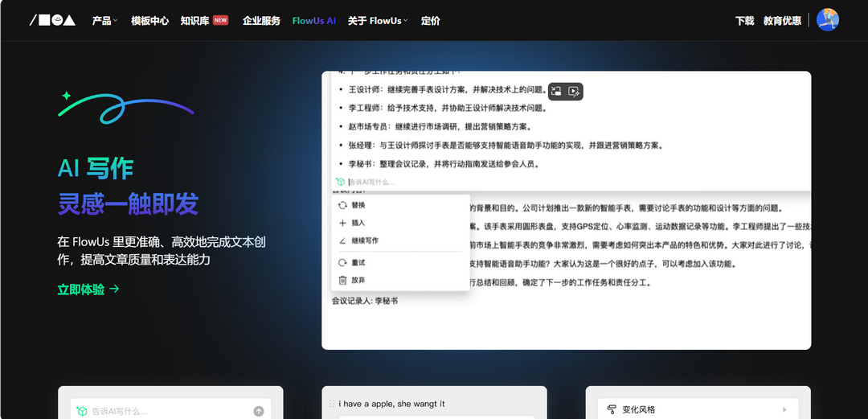
Task: Click the 灵感一触即发 heading
Action: click(128, 204)
